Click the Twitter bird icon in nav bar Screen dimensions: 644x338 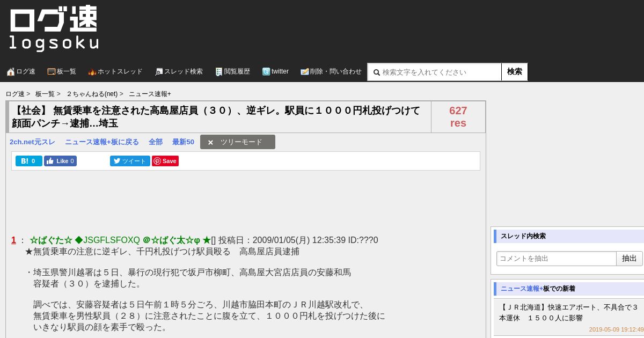(266, 72)
